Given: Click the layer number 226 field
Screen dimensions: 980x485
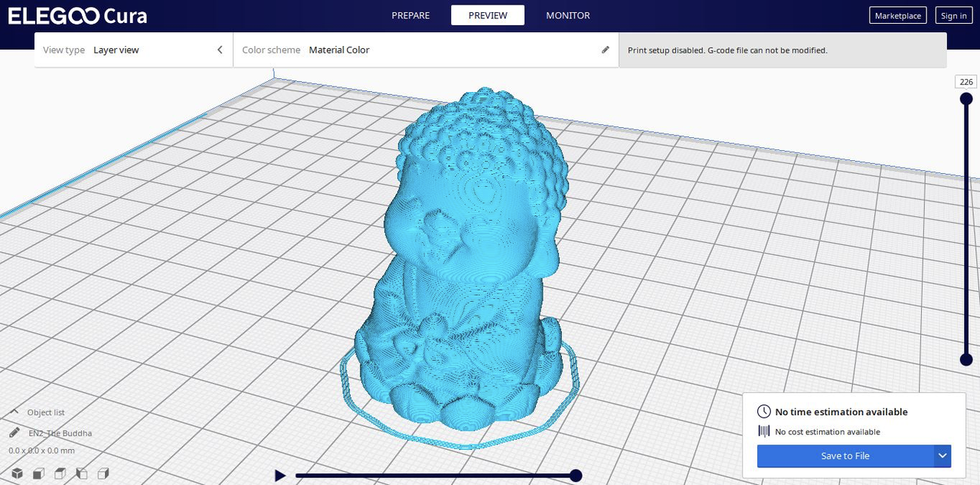Looking at the screenshot, I should pyautogui.click(x=966, y=82).
